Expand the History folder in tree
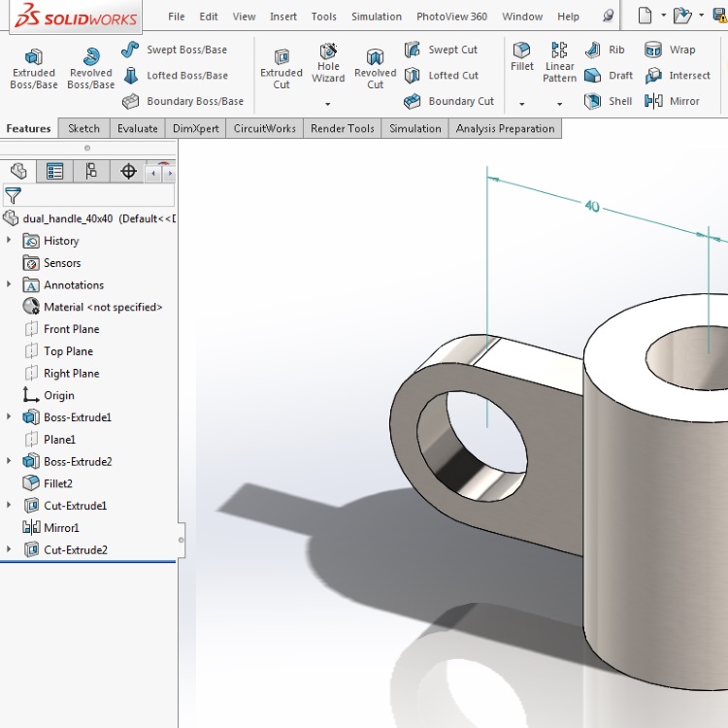Viewport: 728px width, 728px height. tap(10, 241)
